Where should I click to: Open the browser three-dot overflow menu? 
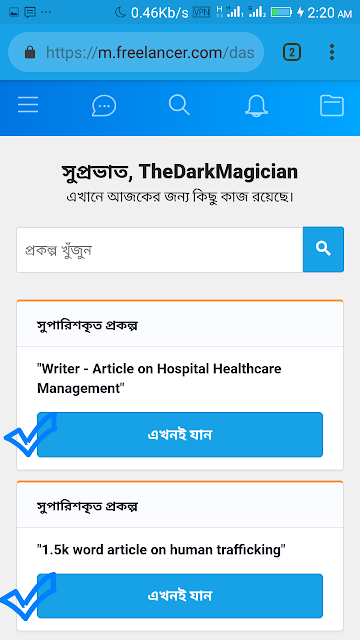tap(332, 52)
